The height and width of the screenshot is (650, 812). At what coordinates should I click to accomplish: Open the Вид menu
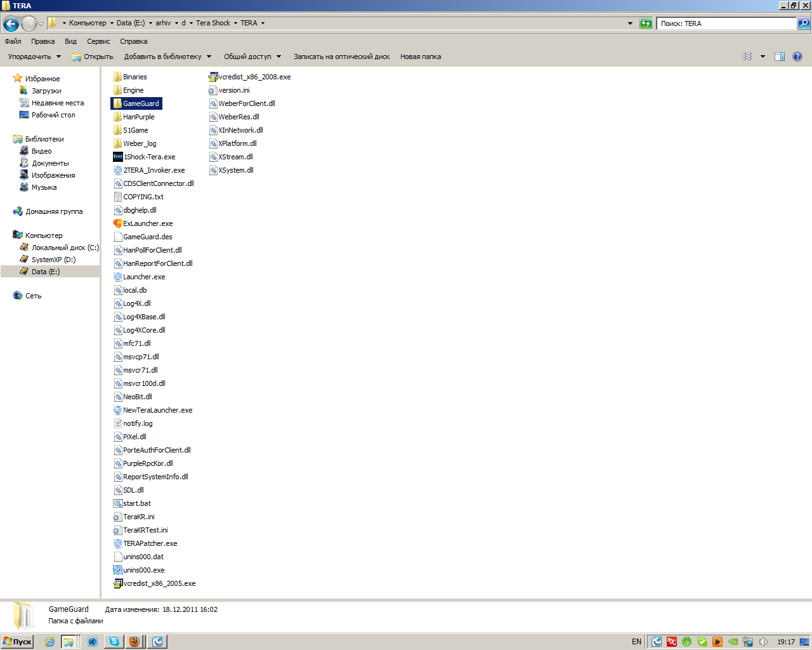click(70, 41)
